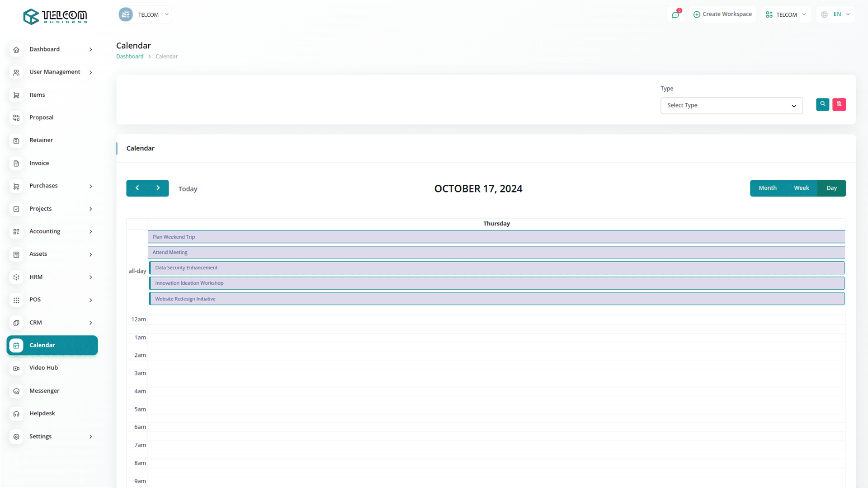This screenshot has height=488, width=868.
Task: Click the Dashboard breadcrumb link
Action: click(130, 56)
